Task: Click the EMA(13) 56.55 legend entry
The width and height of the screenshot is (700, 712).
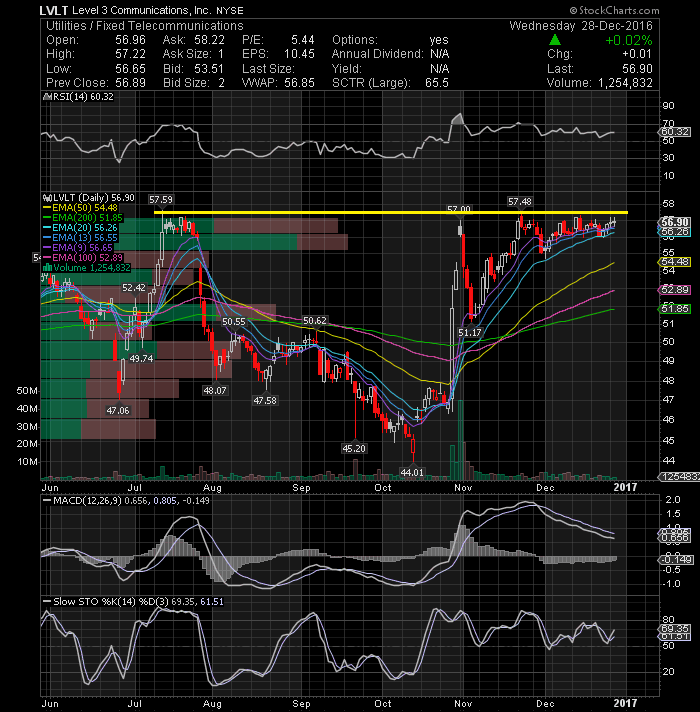Action: 80,238
